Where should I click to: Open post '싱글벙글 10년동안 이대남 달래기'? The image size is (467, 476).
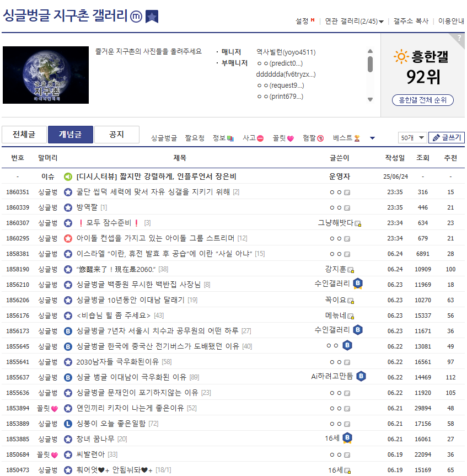[131, 300]
